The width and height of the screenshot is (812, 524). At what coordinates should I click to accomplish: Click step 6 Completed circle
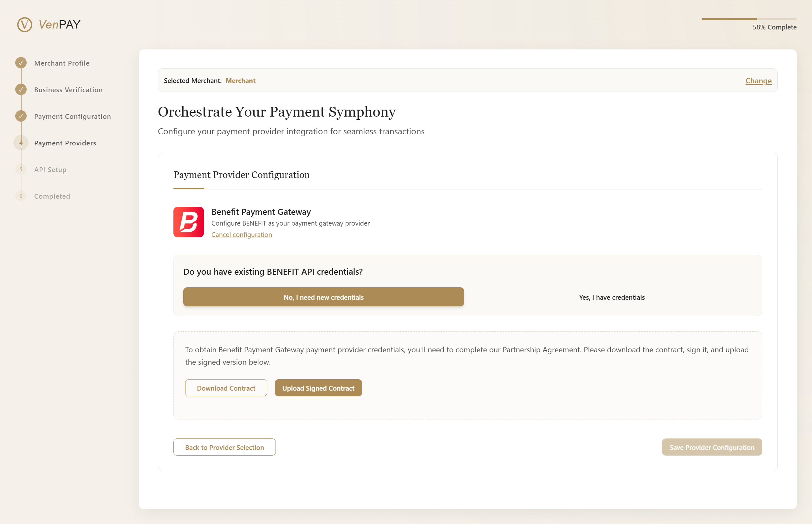[21, 196]
